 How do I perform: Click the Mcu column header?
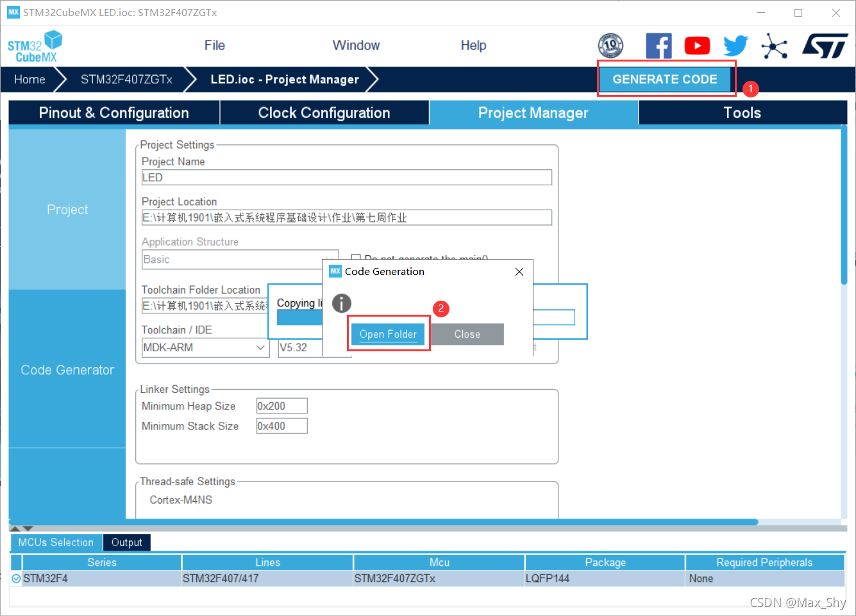[x=439, y=562]
